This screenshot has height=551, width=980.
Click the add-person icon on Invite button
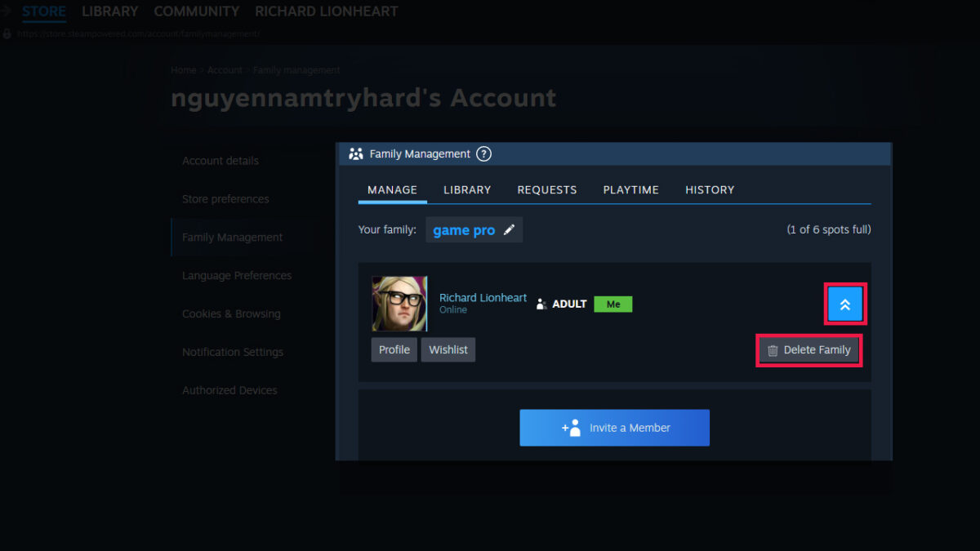point(571,428)
